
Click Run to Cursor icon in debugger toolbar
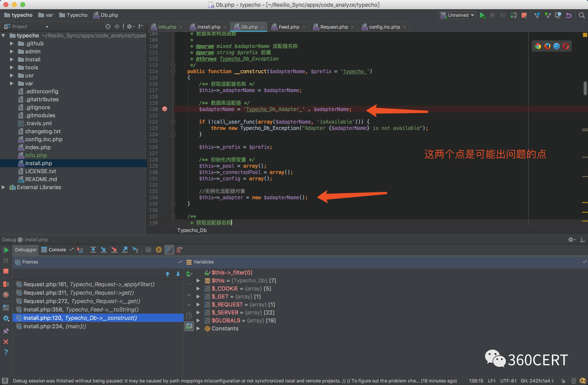(135, 250)
